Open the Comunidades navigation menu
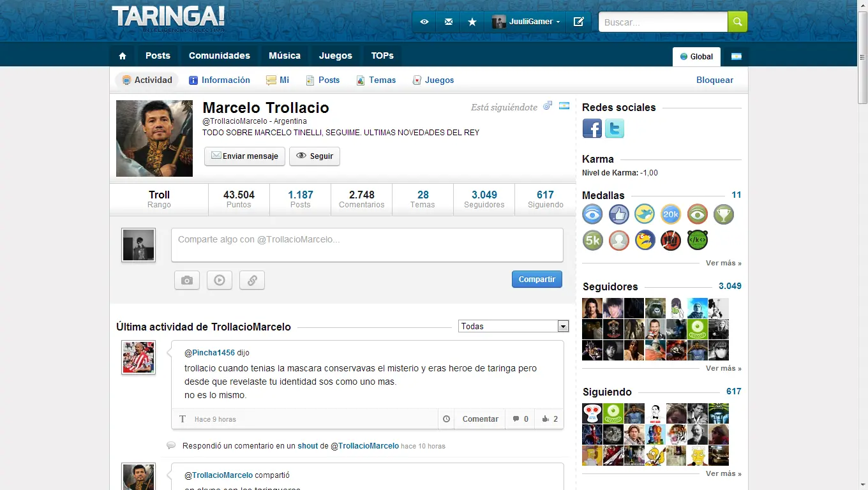Viewport: 868px width, 490px height. coord(220,56)
